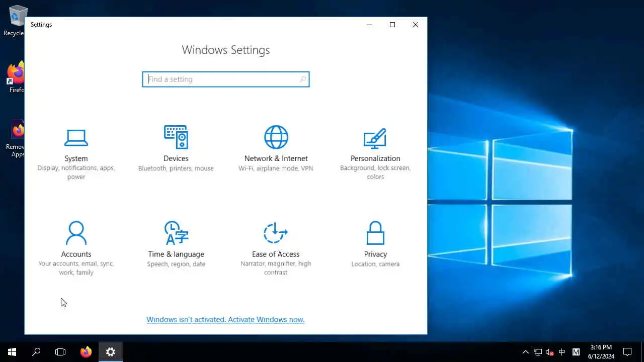Open the Ease of Access icon
This screenshot has width=644, height=362.
275,233
